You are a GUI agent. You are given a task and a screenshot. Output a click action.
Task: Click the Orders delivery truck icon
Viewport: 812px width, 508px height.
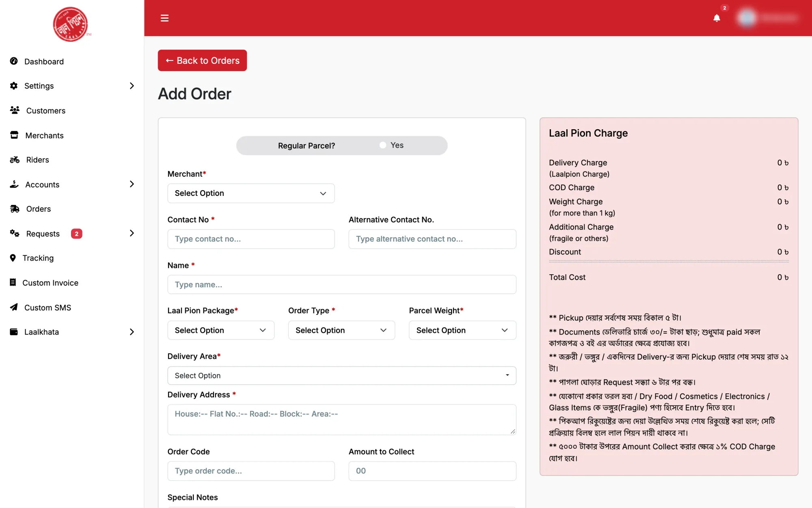point(15,209)
